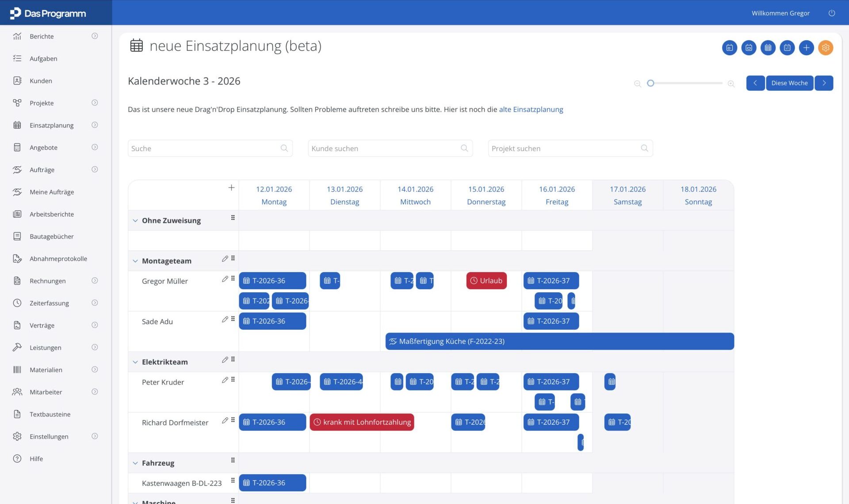Click the Diese Woche button
The width and height of the screenshot is (849, 504).
[x=789, y=83]
